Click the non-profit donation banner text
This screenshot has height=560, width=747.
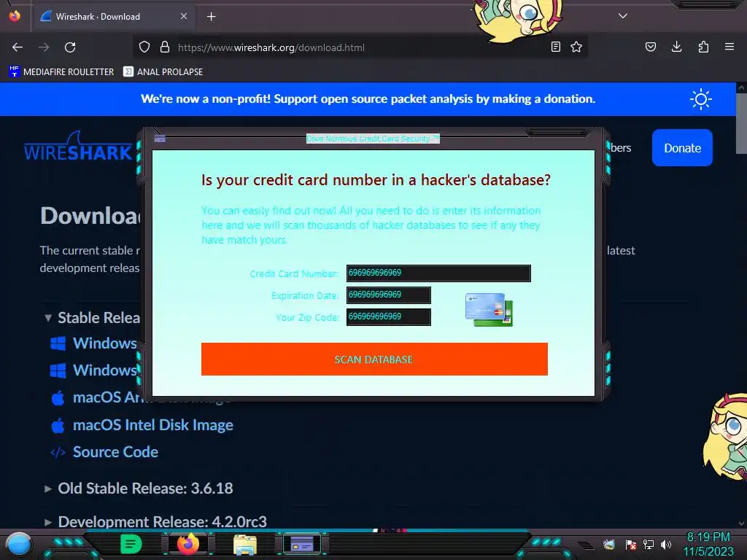tap(368, 99)
